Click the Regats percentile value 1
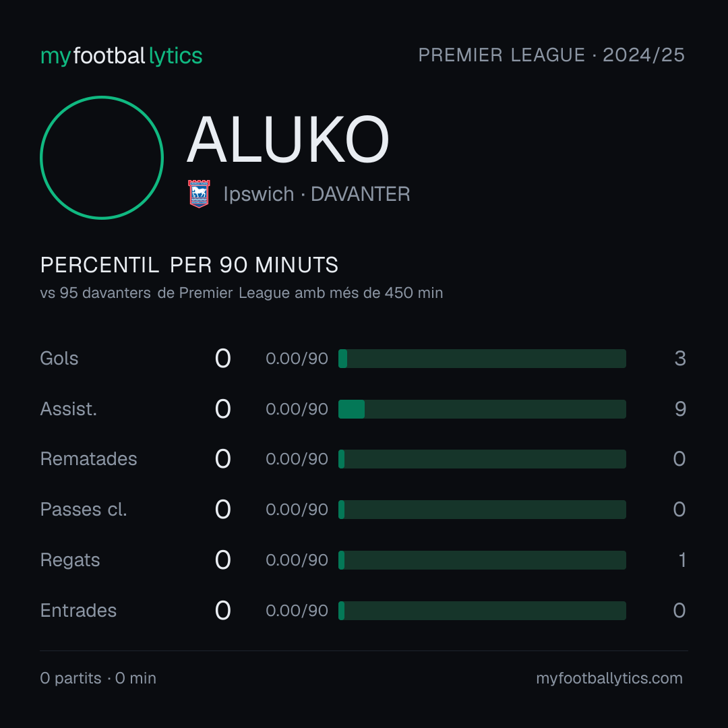 click(682, 560)
